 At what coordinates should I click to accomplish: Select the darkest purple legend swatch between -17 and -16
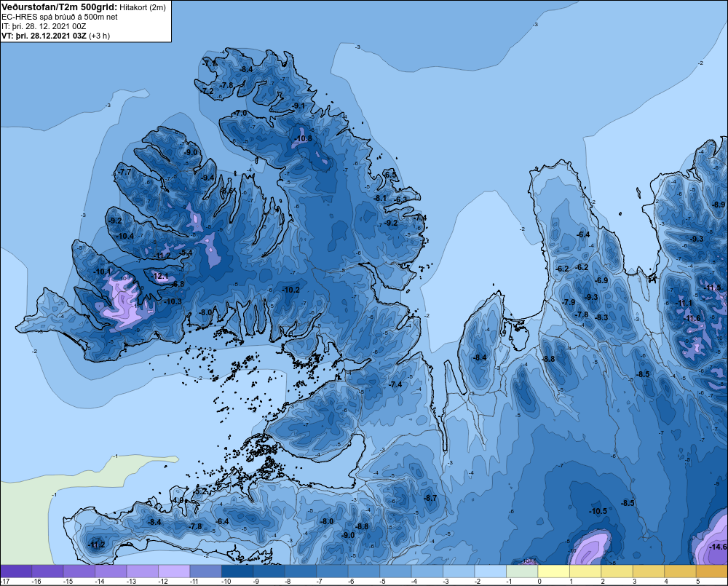pyautogui.click(x=16, y=571)
